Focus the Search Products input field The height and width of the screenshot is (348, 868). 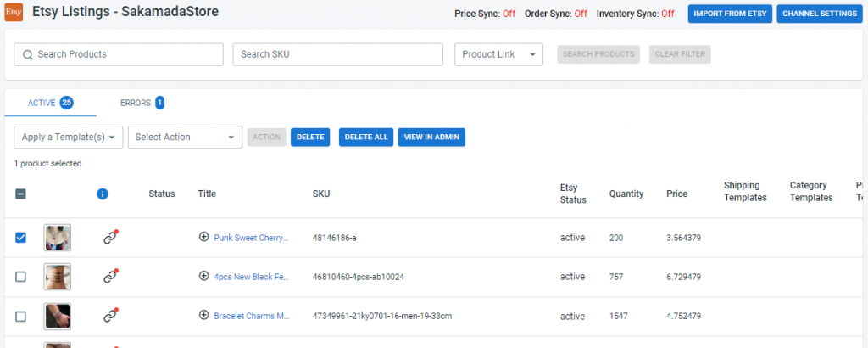pos(119,54)
